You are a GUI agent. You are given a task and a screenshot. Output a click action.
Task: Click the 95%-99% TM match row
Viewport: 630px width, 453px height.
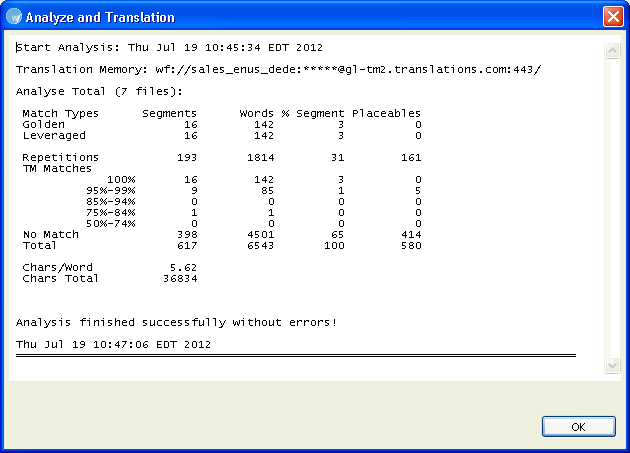[110, 190]
